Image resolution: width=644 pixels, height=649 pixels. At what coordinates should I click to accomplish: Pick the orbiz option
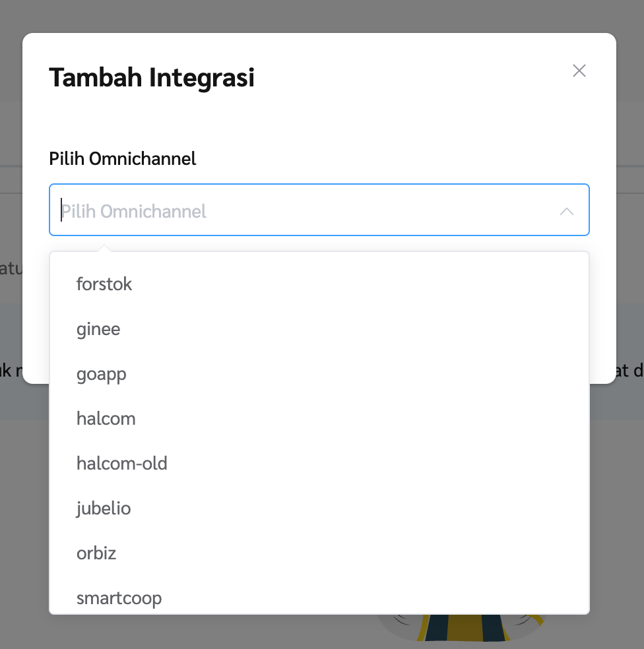(x=319, y=553)
